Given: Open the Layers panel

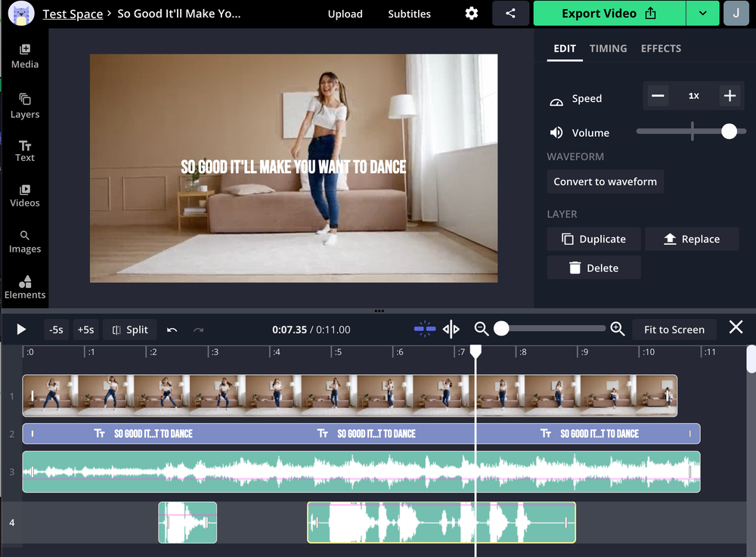Looking at the screenshot, I should coord(24,104).
